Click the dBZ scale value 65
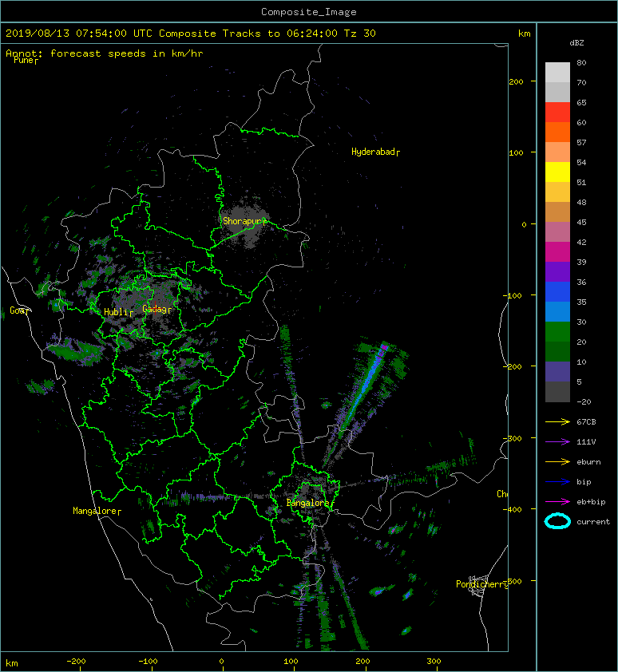Screen dimensions: 618x672 click(581, 102)
